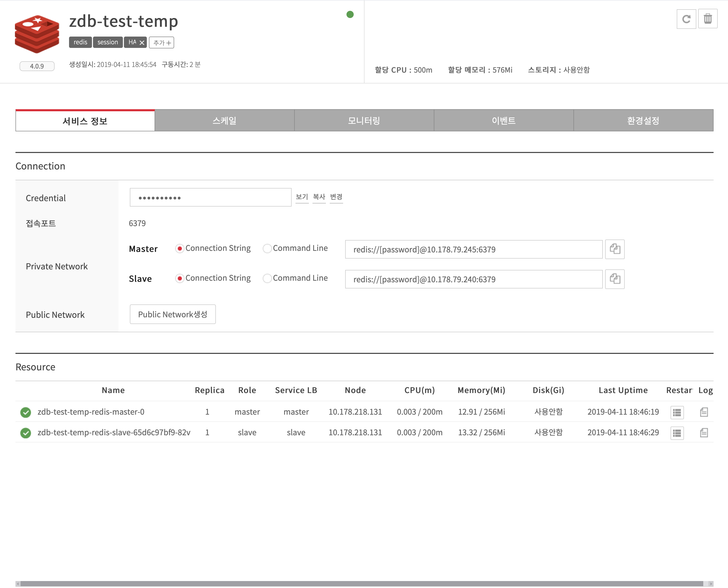
Task: Click the Public Network생성 button
Action: click(172, 314)
